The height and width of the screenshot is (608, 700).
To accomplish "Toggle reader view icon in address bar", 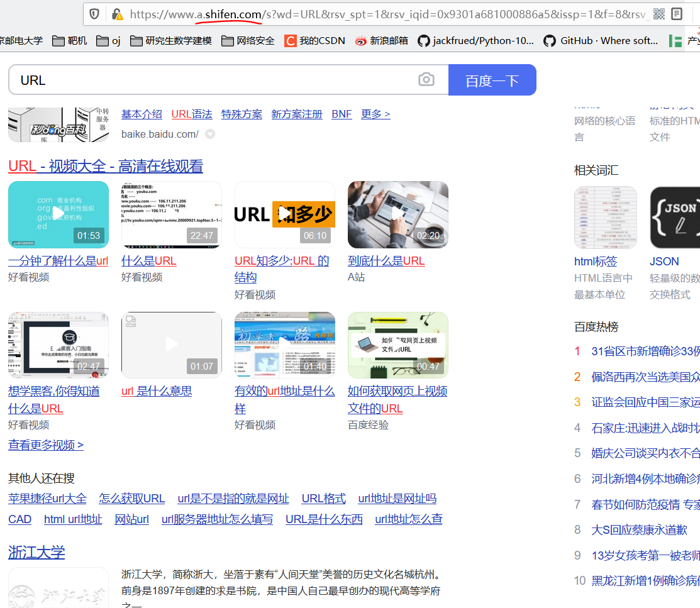I will tap(677, 14).
